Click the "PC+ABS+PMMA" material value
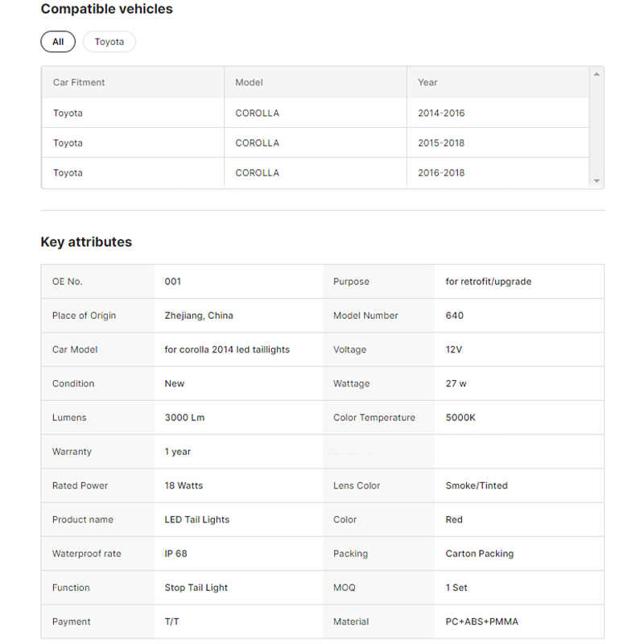Viewport: 644px width, 644px height. point(481,621)
